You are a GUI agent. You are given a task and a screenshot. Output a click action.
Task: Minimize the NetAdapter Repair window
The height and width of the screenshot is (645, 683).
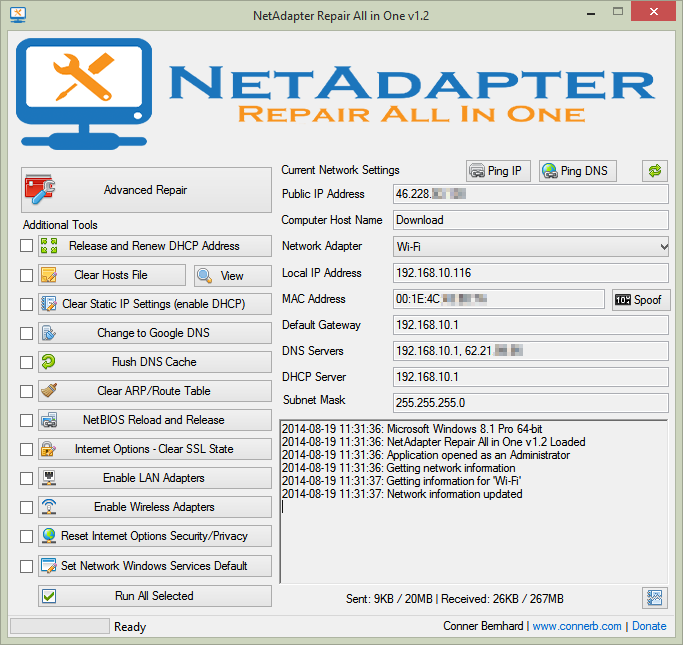click(591, 13)
